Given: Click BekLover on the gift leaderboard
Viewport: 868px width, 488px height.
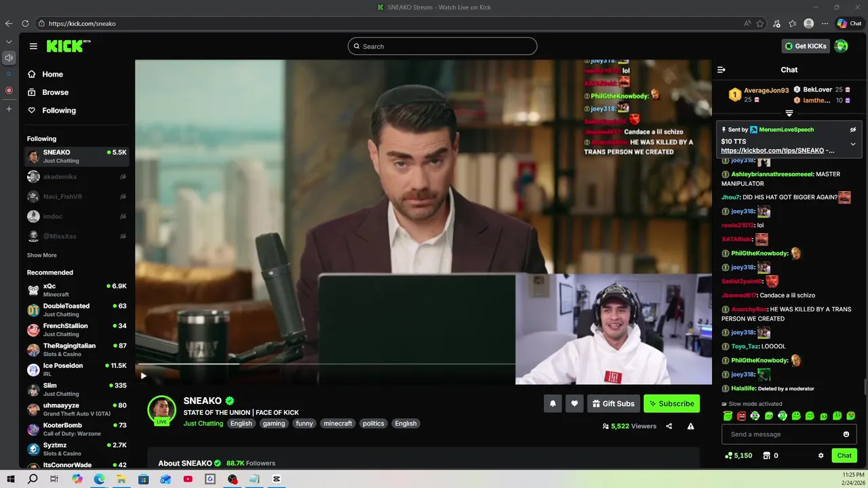Looking at the screenshot, I should click(x=817, y=89).
